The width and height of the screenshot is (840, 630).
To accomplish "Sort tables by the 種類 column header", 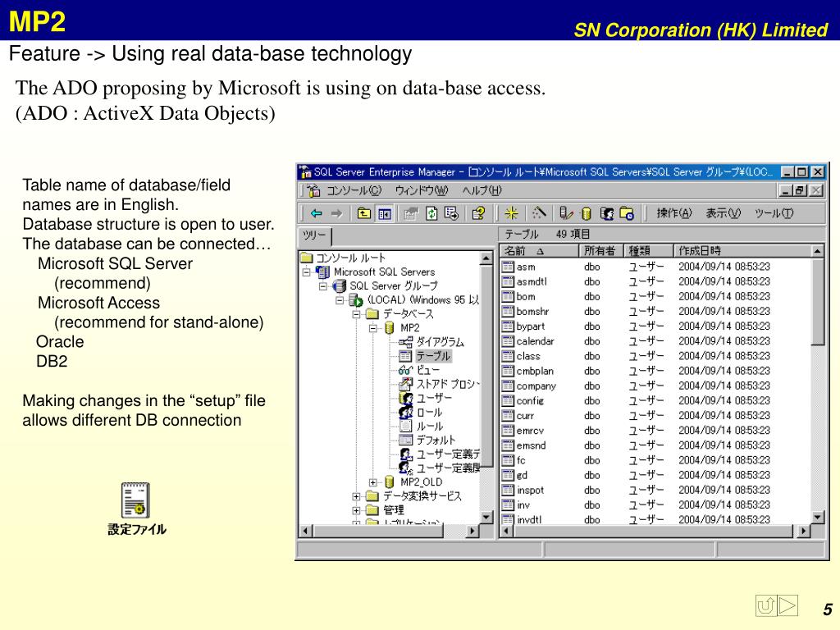I will (x=648, y=251).
